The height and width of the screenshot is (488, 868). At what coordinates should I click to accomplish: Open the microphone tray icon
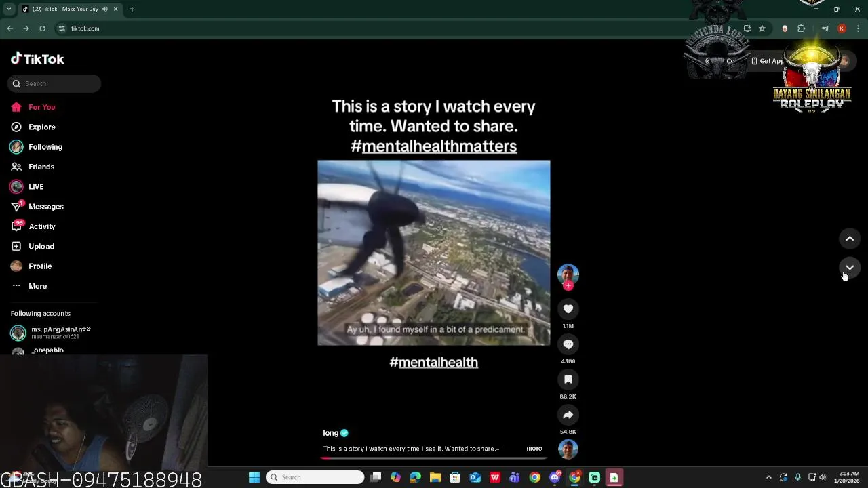[x=797, y=477]
